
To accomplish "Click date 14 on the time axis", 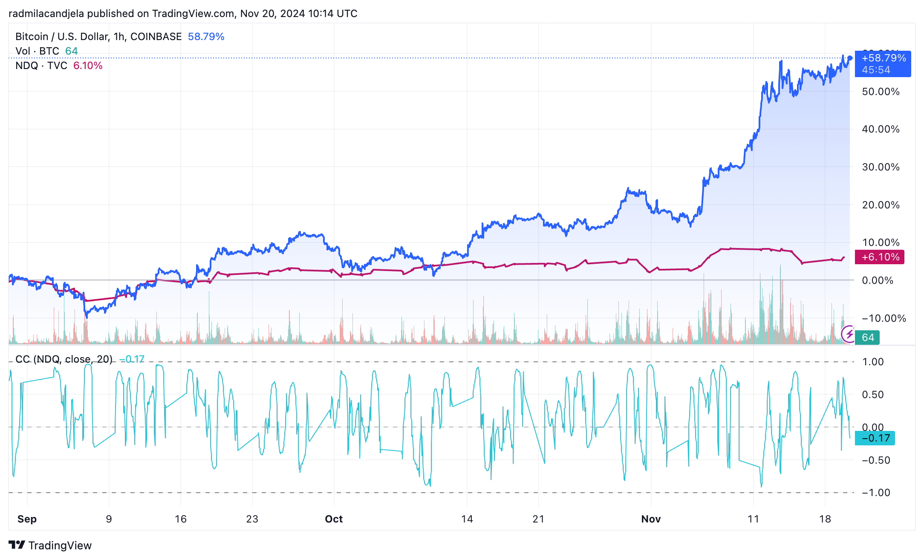I will [x=467, y=519].
